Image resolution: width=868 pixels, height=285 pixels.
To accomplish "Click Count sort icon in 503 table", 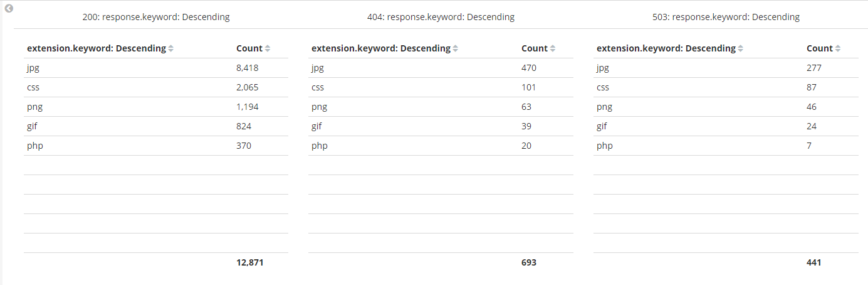I will 838,49.
